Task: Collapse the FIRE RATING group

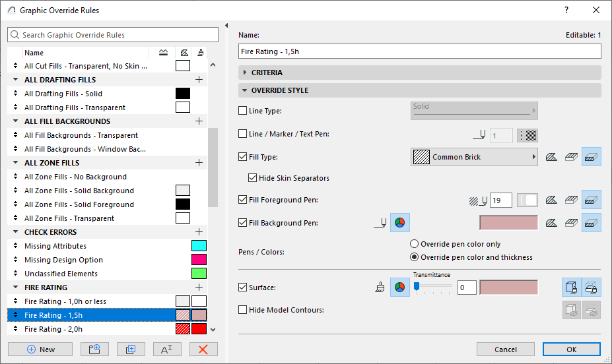Action: (x=16, y=288)
